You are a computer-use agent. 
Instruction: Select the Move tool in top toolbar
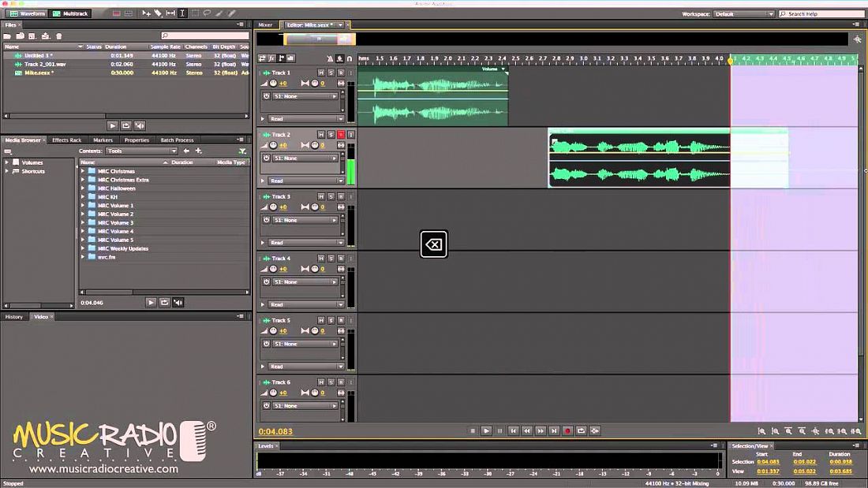tap(146, 13)
